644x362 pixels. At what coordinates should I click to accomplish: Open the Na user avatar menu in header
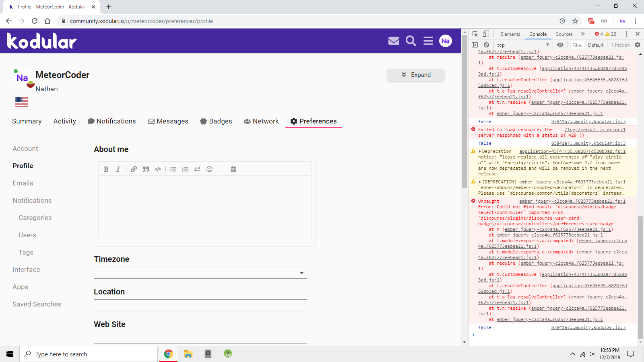click(446, 41)
